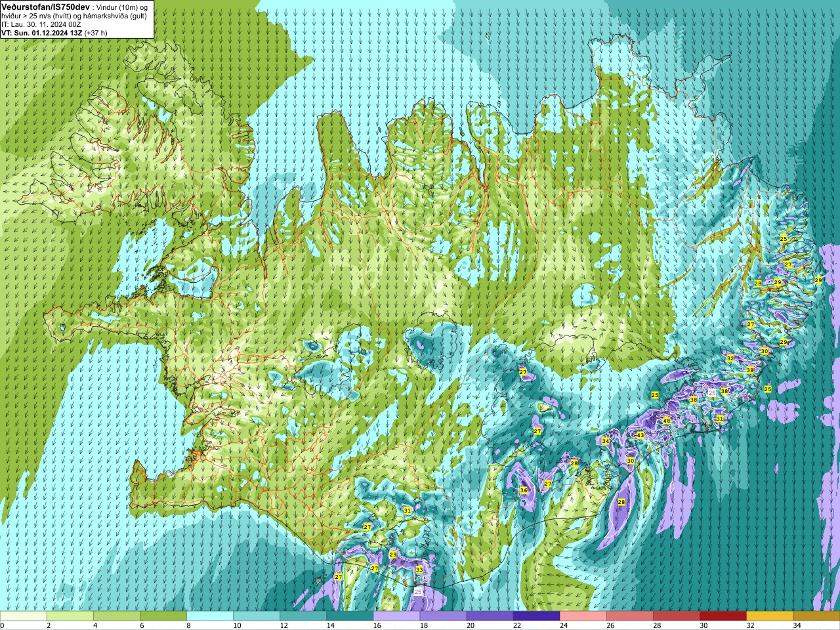The width and height of the screenshot is (840, 630).
Task: Select the 16–18 m/s lavender legend swatch
Action: (x=396, y=616)
